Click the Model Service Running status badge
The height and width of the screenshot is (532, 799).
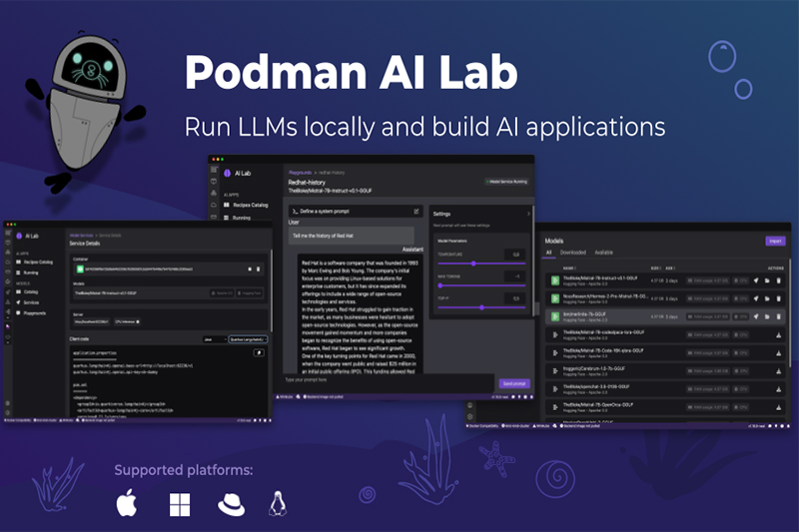pyautogui.click(x=507, y=182)
